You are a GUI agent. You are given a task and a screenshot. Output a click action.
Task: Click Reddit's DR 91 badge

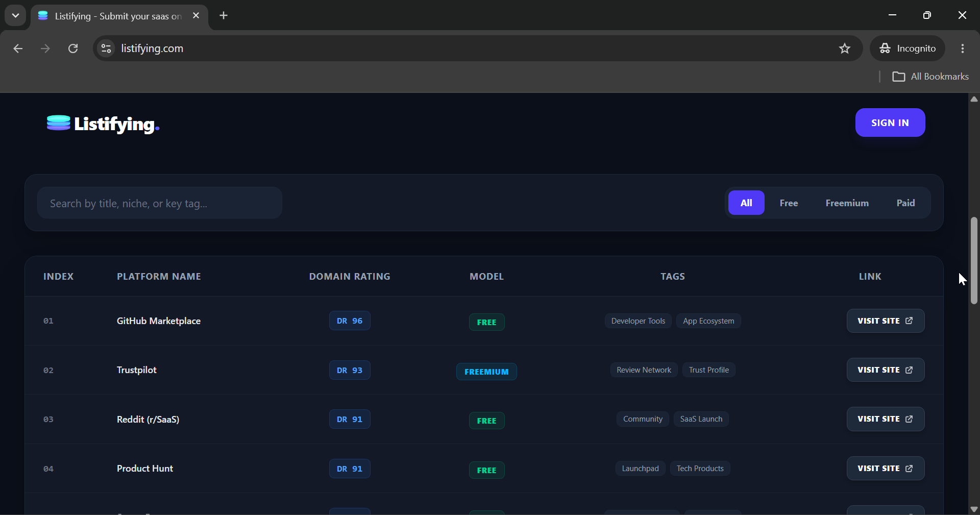tap(350, 419)
